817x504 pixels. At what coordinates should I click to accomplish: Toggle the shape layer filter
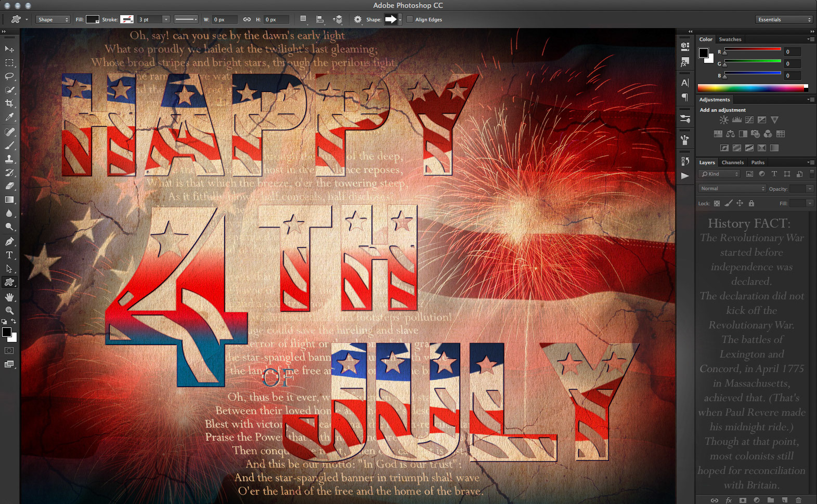click(787, 174)
